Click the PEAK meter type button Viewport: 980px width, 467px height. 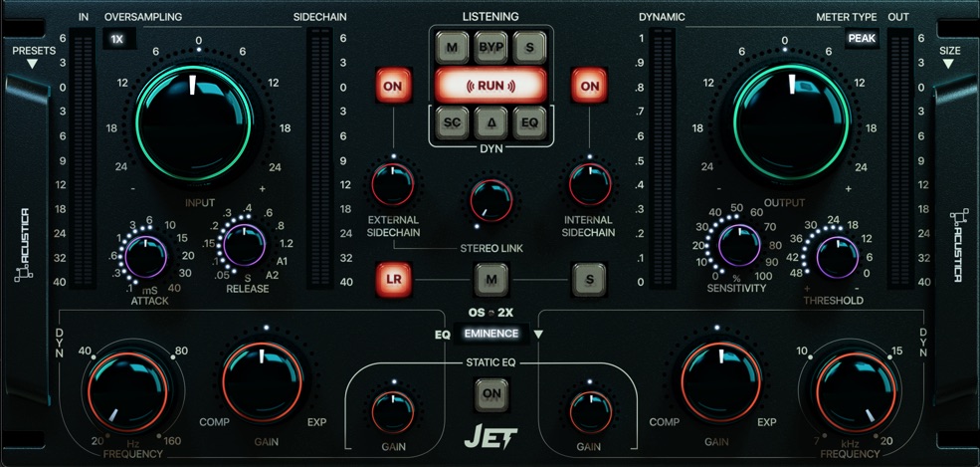pyautogui.click(x=861, y=39)
